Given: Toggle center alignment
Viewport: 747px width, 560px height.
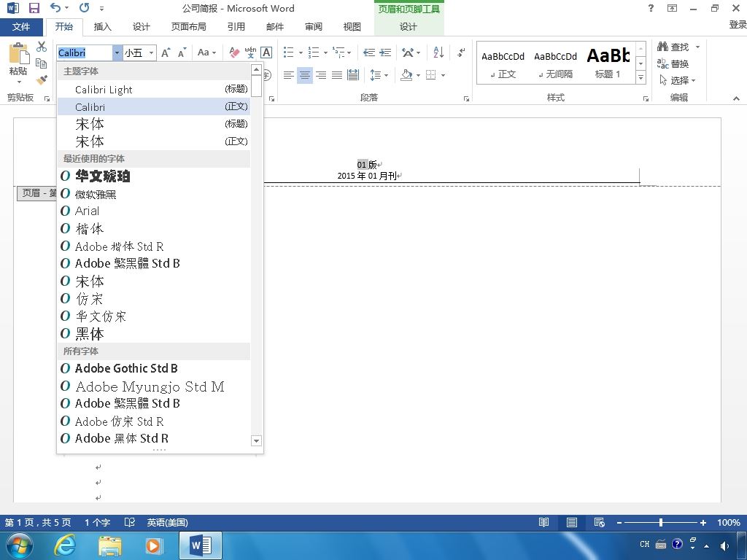Looking at the screenshot, I should pyautogui.click(x=305, y=75).
